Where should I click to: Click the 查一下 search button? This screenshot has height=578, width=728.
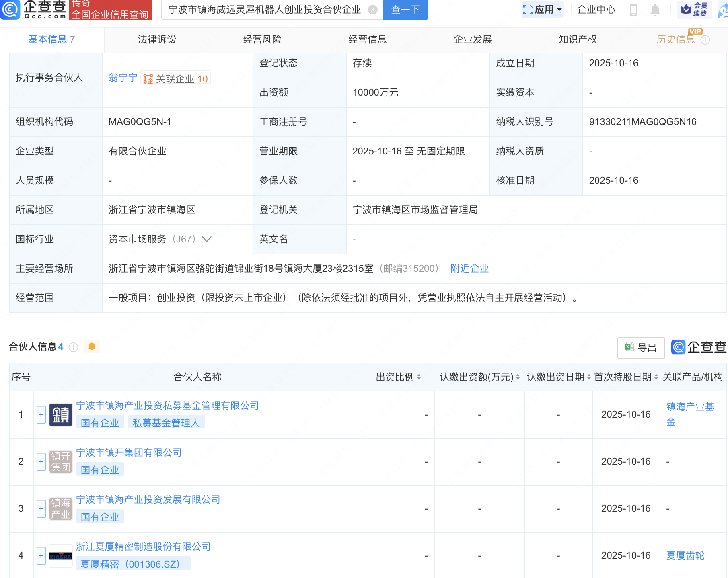(x=405, y=10)
